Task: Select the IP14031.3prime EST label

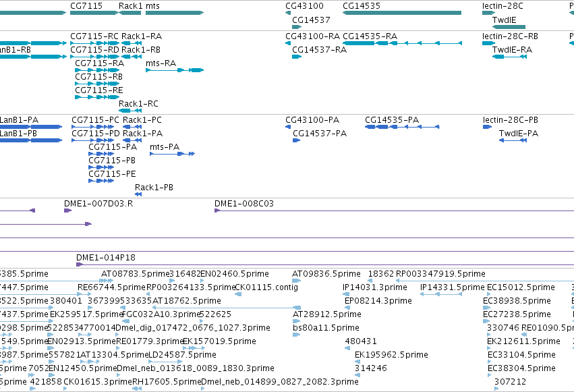Action: tap(375, 287)
